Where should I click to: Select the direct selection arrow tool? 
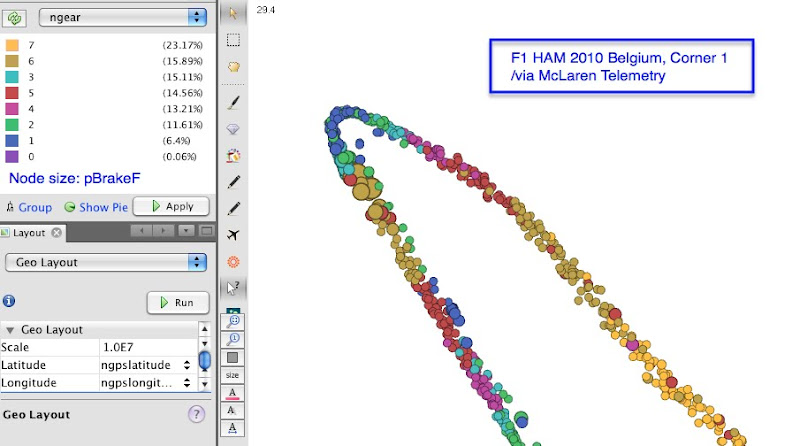[x=233, y=13]
